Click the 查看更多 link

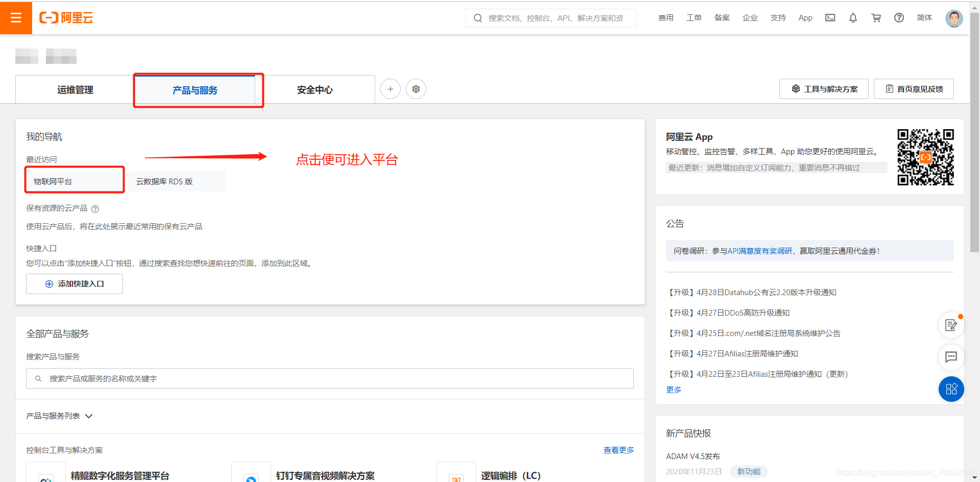click(619, 450)
